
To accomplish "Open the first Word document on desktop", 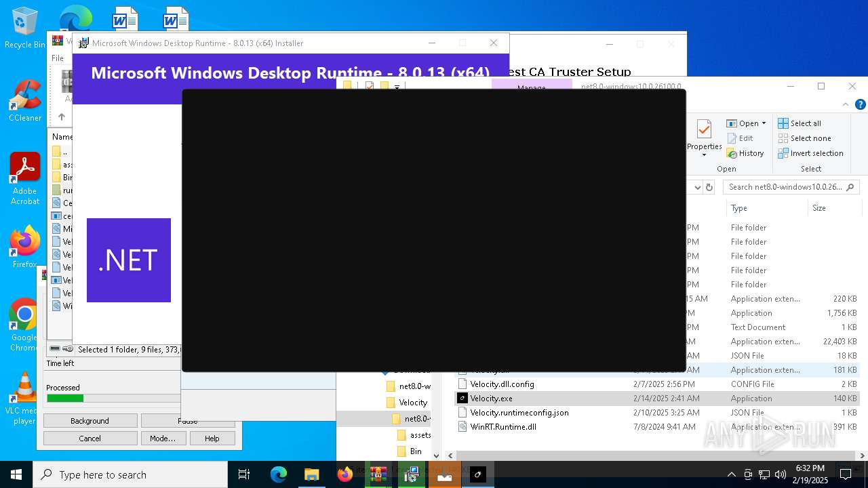I will (124, 18).
